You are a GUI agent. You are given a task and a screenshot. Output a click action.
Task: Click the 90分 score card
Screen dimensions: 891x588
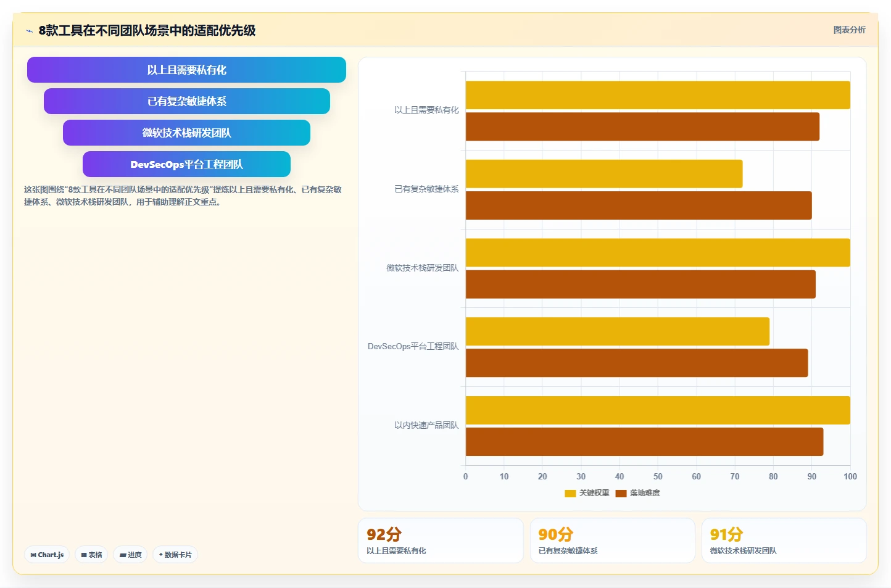(612, 540)
